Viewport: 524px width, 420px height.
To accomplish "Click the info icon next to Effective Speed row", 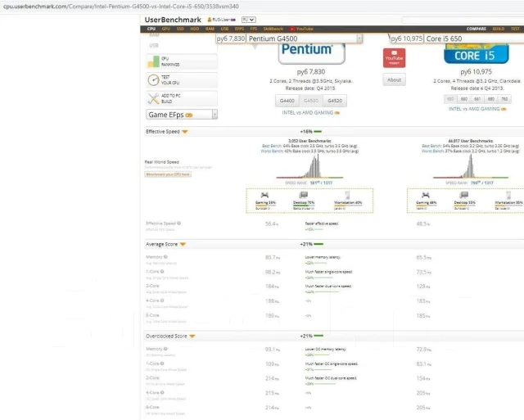I will click(179, 224).
